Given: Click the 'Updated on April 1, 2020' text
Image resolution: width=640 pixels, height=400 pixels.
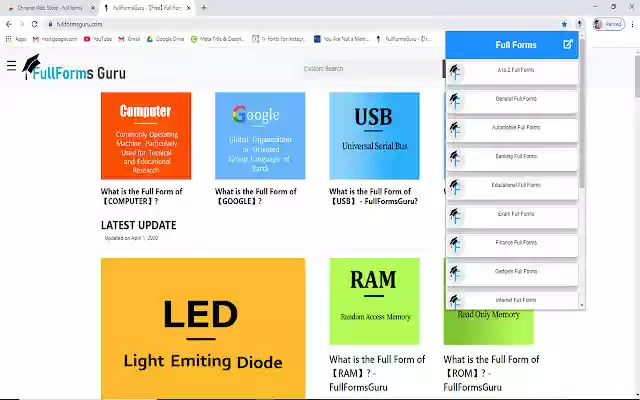Looking at the screenshot, I should point(131,238).
